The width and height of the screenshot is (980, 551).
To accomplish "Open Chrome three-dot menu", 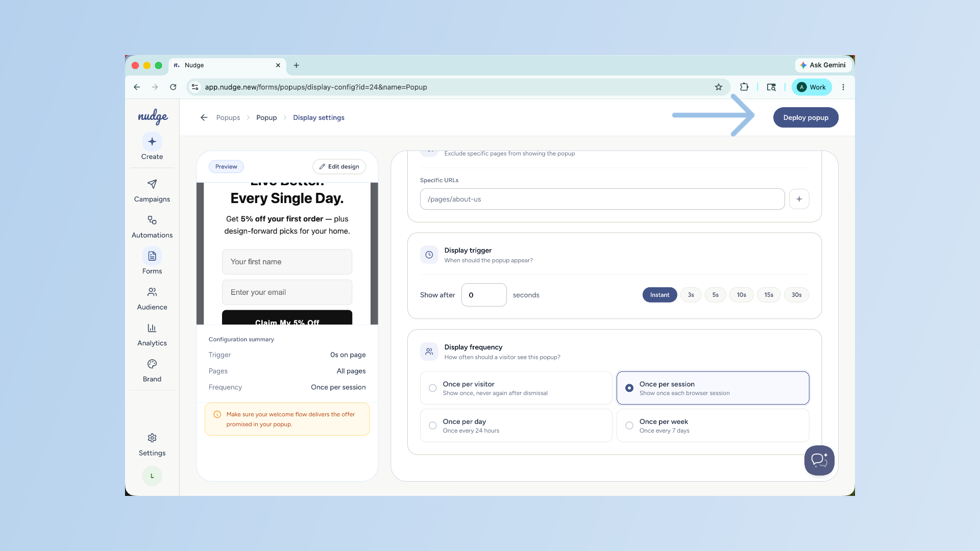I will pyautogui.click(x=843, y=87).
